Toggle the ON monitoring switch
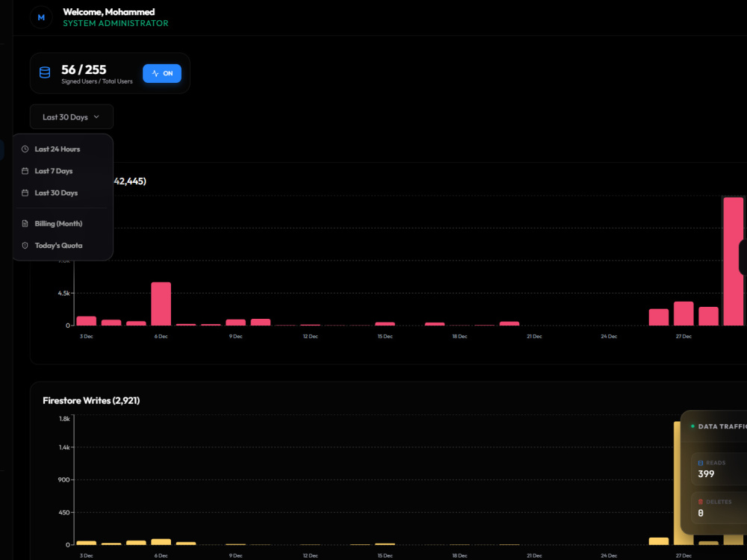 point(162,73)
